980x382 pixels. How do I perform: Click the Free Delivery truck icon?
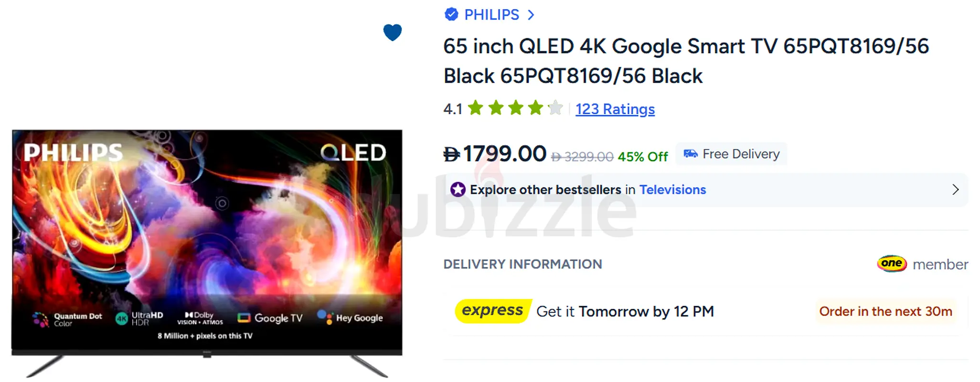pos(691,154)
